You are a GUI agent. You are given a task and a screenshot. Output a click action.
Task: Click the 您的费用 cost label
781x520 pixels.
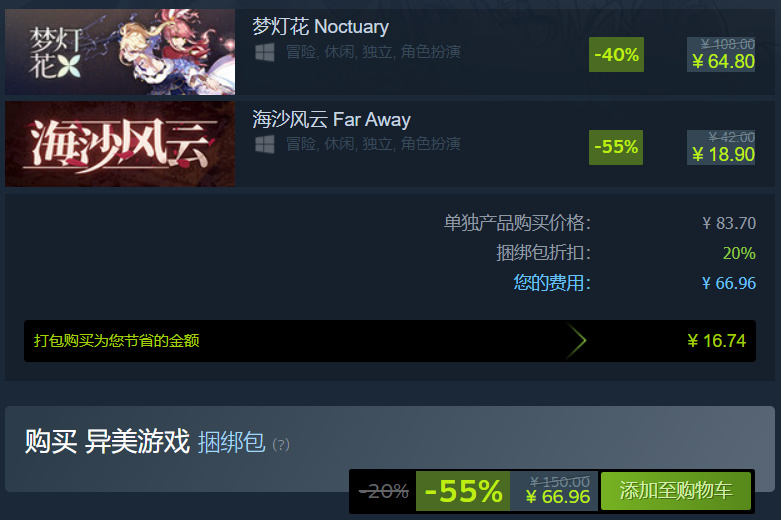(x=552, y=283)
